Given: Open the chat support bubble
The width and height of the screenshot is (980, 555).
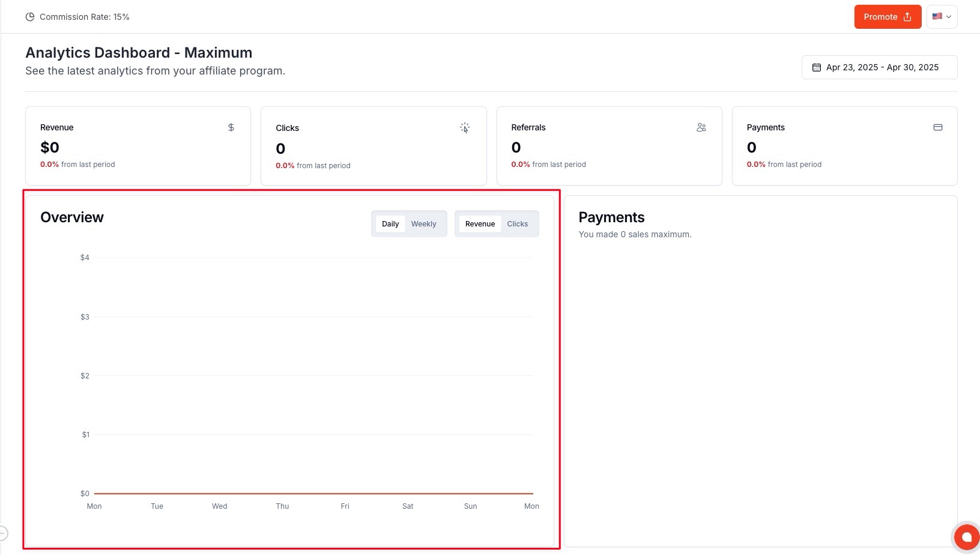Looking at the screenshot, I should coord(966,536).
